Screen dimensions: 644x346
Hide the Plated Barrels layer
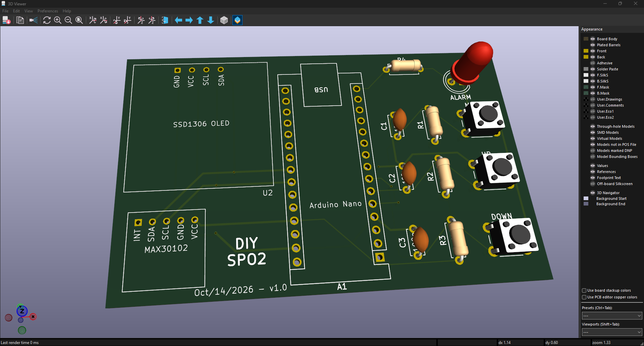(593, 45)
